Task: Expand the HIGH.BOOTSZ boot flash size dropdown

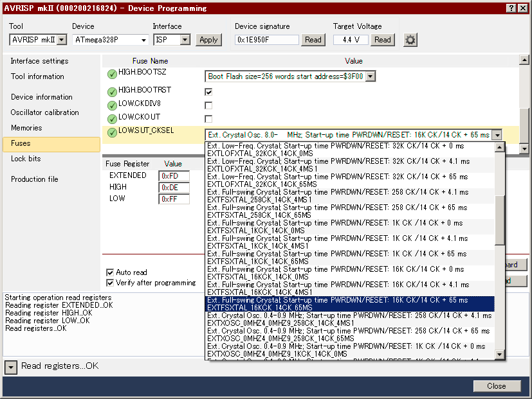Action: [371, 76]
